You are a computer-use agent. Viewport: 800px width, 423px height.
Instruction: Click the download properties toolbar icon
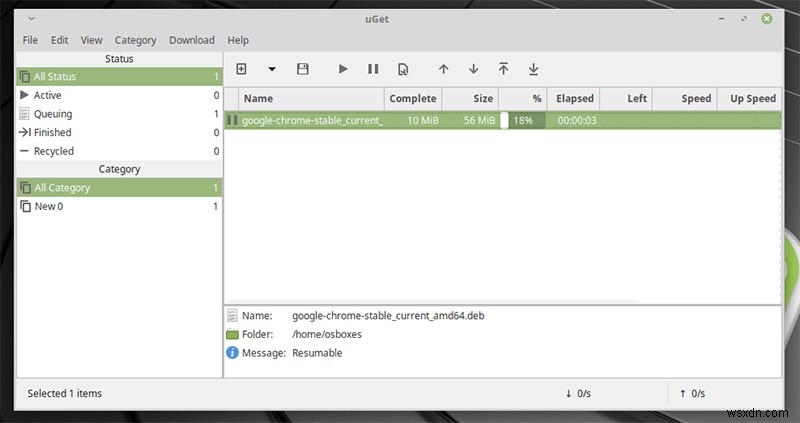pyautogui.click(x=403, y=69)
